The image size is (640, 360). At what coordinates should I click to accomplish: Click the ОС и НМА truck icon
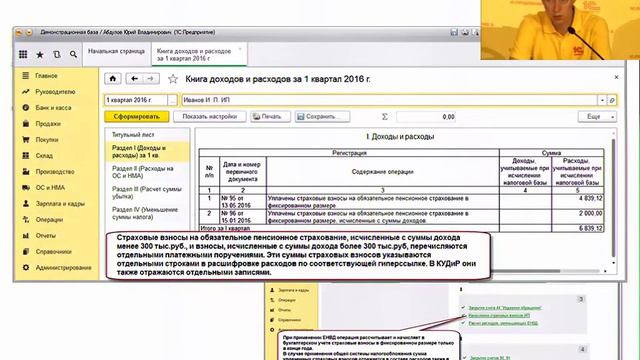pos(26,188)
